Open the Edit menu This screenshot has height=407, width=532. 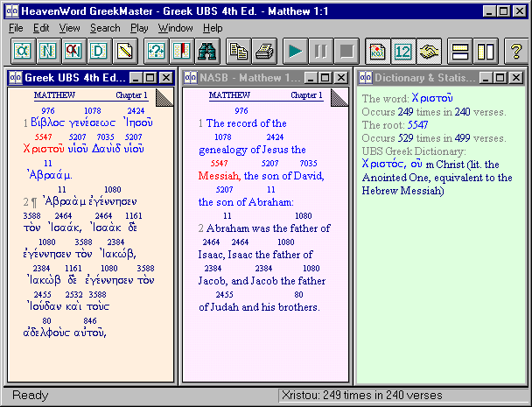tap(41, 28)
